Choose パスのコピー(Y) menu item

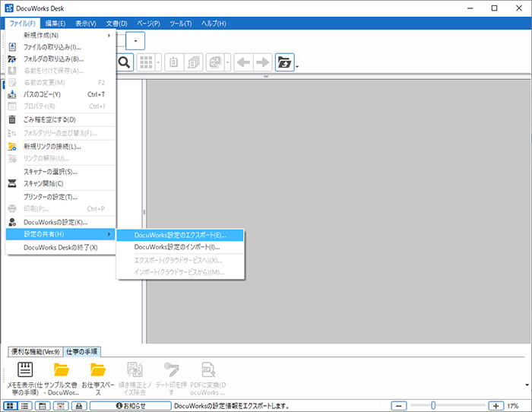point(61,94)
